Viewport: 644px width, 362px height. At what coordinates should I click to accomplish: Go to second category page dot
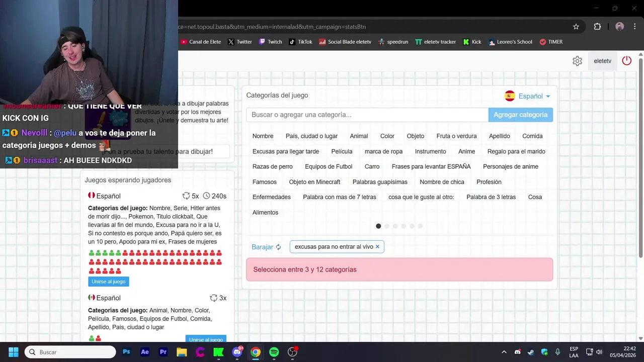[387, 226]
